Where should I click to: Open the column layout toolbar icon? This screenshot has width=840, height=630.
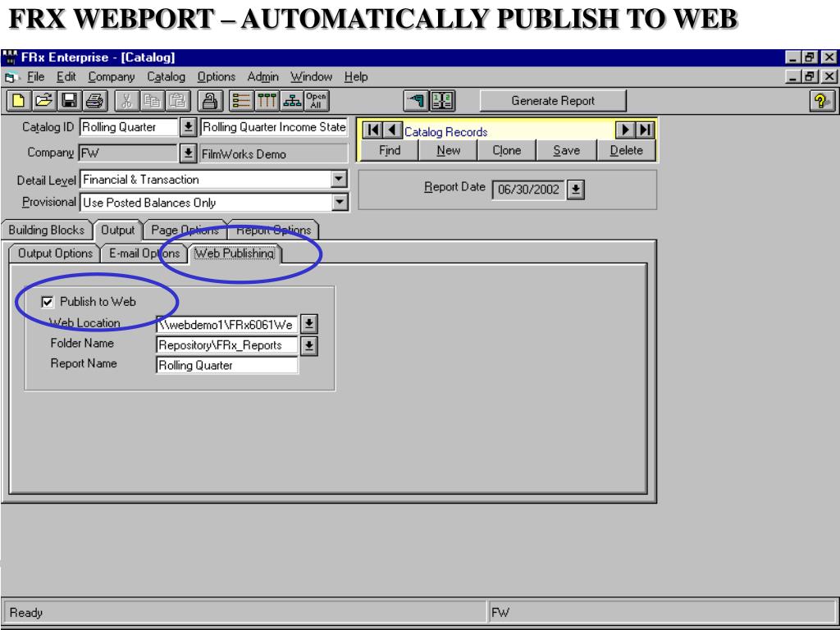pos(267,101)
